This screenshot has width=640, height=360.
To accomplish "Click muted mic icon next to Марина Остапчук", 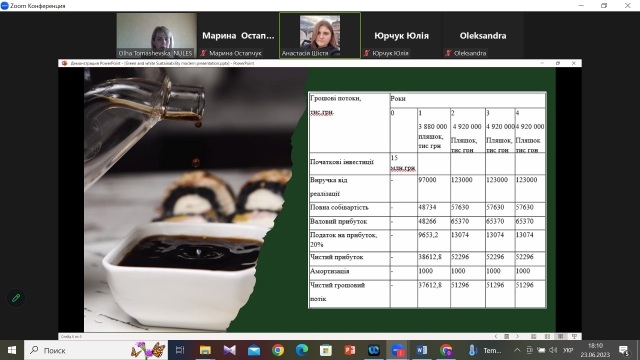I will click(203, 53).
